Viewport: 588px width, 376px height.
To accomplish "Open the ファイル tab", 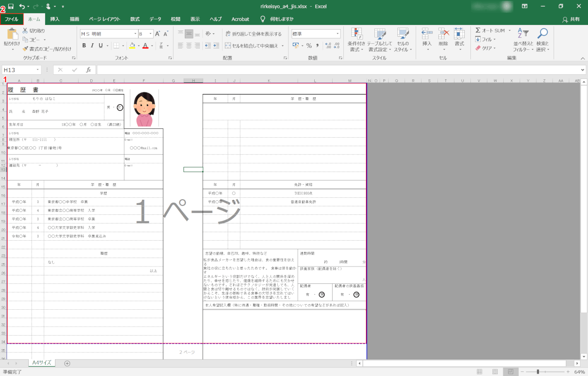I will coord(11,19).
